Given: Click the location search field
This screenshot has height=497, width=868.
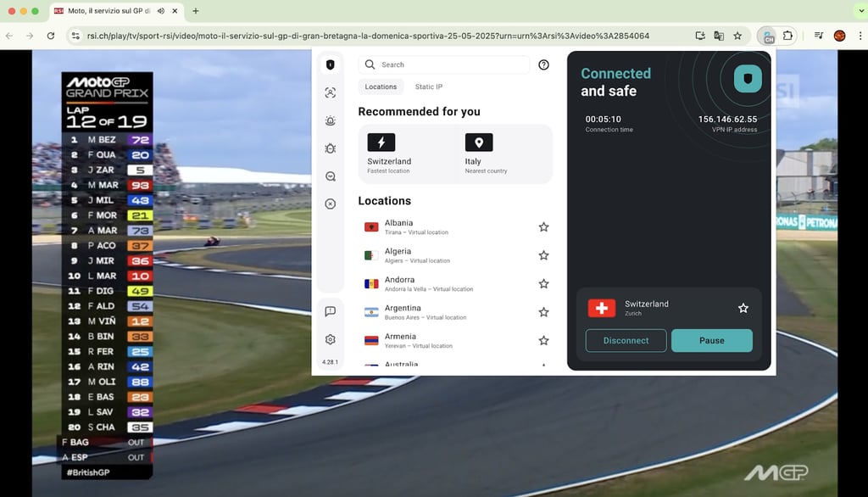Looking at the screenshot, I should pyautogui.click(x=444, y=64).
